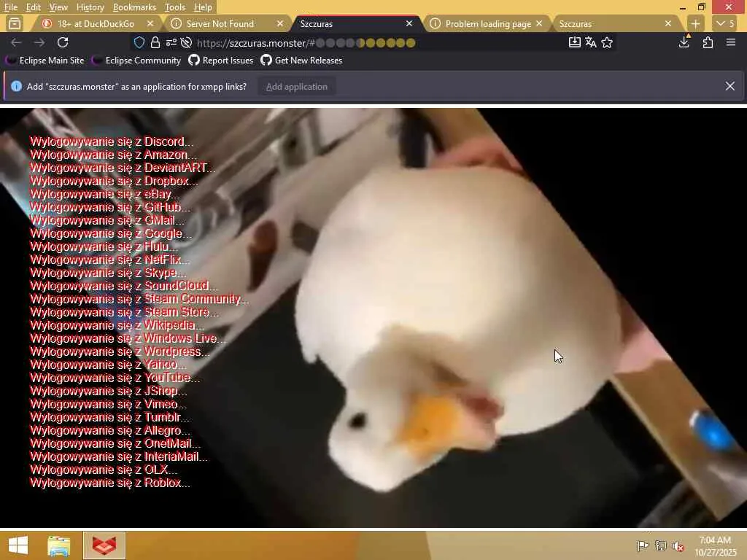Open Get New Releases bookmark
Image resolution: width=747 pixels, height=560 pixels.
301,61
